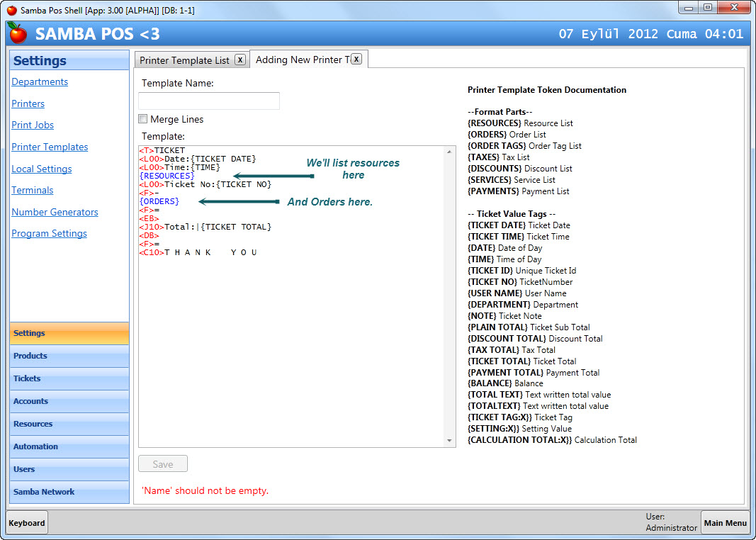
Task: Click the Keyboard button
Action: (x=27, y=523)
